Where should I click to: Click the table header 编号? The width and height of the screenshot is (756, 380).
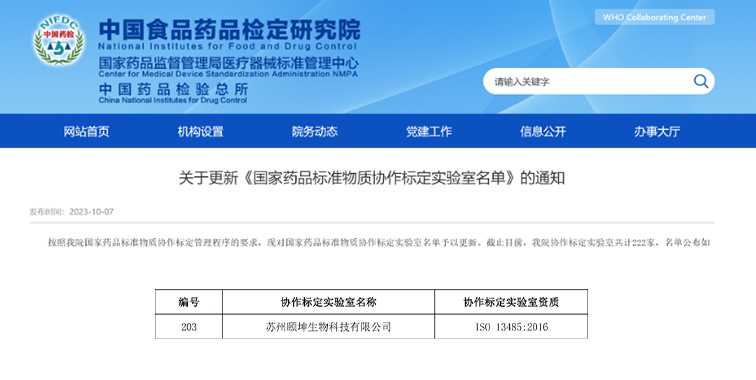pos(189,302)
